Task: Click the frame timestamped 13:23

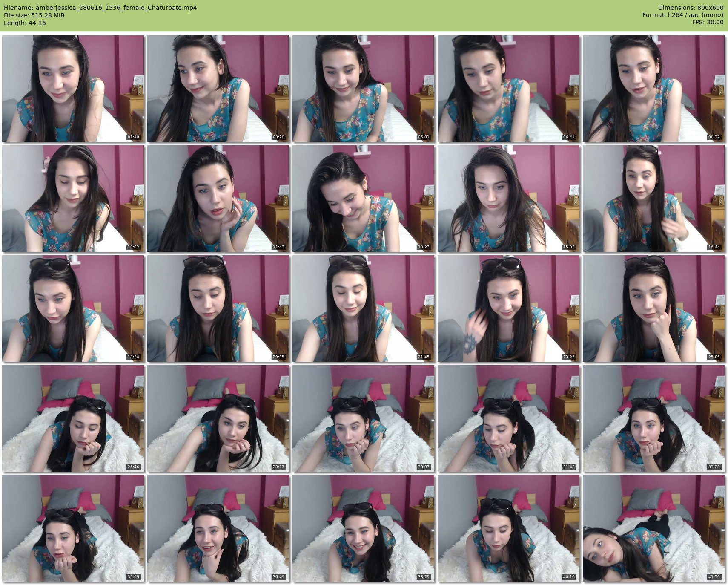Action: point(363,199)
